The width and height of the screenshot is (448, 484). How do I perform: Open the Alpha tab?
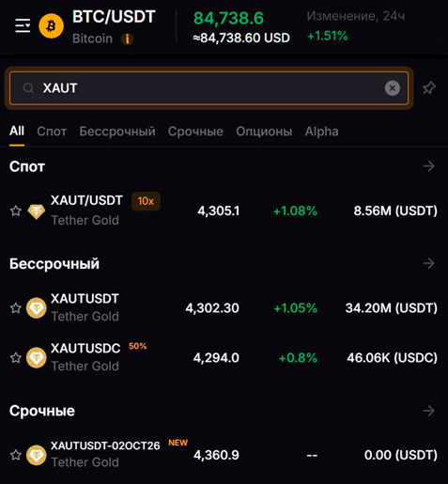pyautogui.click(x=321, y=132)
